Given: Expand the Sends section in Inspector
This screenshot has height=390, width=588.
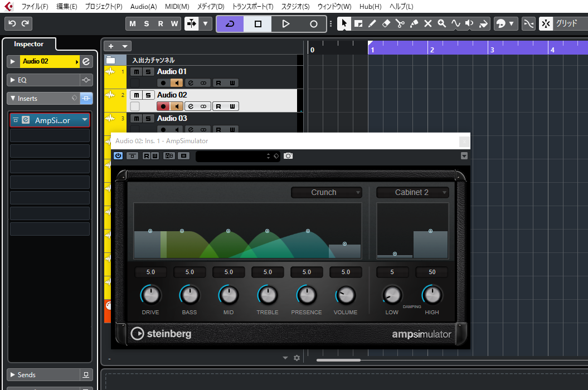Looking at the screenshot, I should pyautogui.click(x=13, y=374).
